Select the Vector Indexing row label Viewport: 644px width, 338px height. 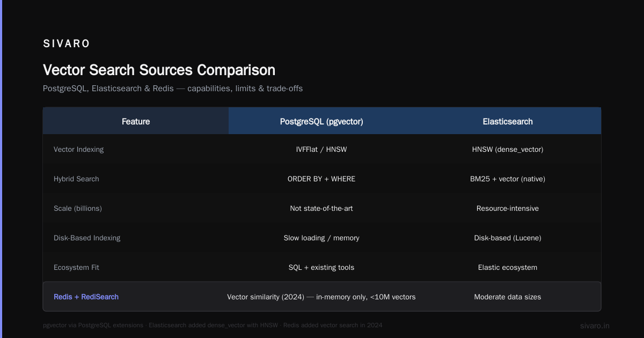point(79,149)
